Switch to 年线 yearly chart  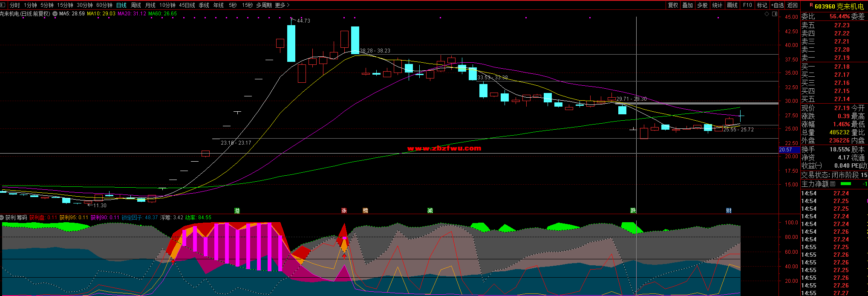pos(219,5)
